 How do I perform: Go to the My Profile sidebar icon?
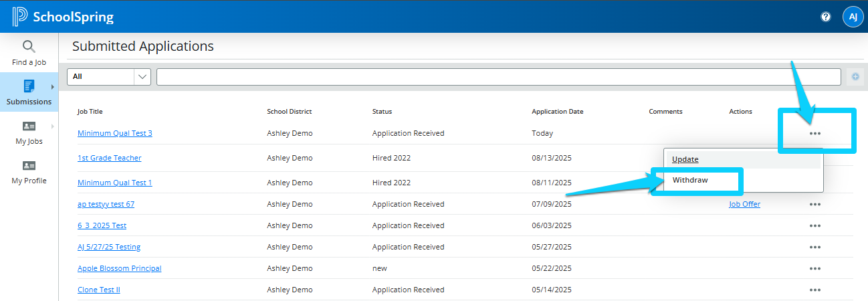(29, 166)
